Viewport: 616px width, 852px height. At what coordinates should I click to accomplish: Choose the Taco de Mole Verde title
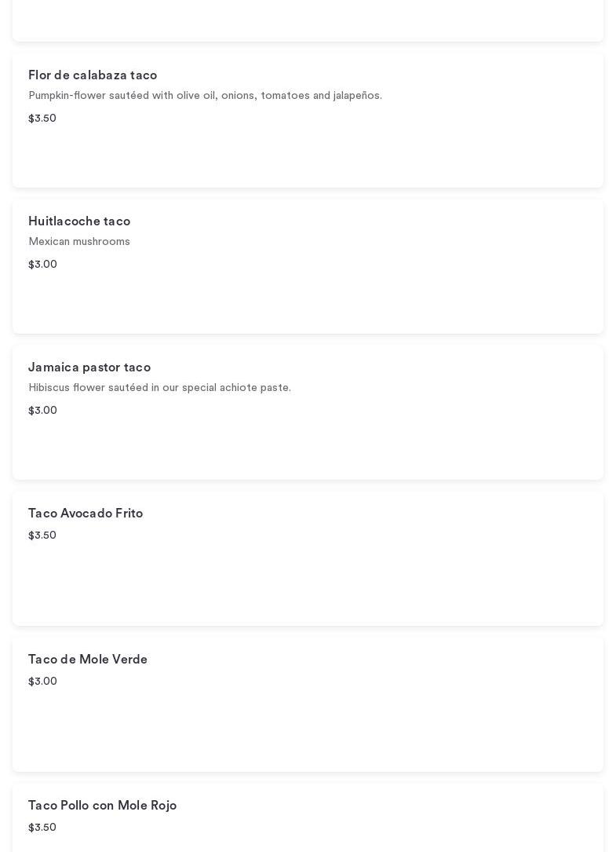pos(88,660)
